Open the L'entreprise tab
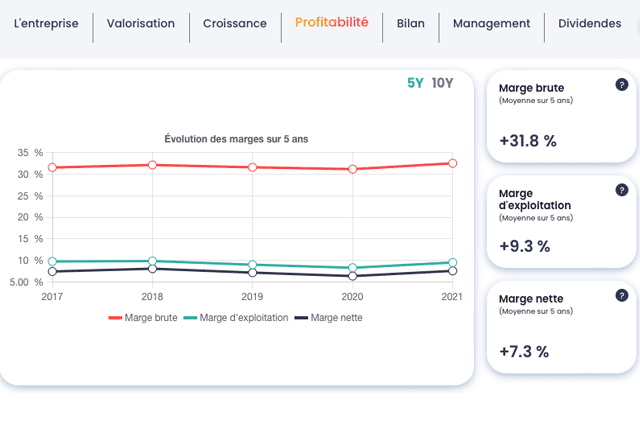 46,24
